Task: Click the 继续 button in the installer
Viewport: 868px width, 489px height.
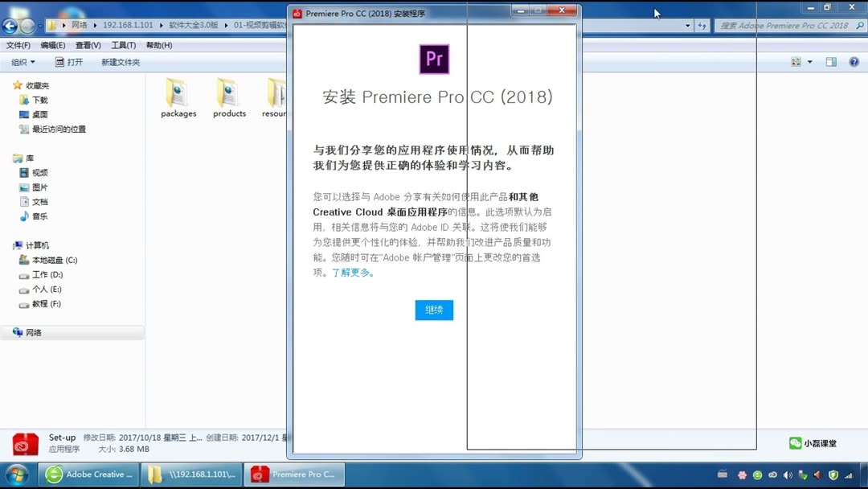Action: pyautogui.click(x=434, y=310)
